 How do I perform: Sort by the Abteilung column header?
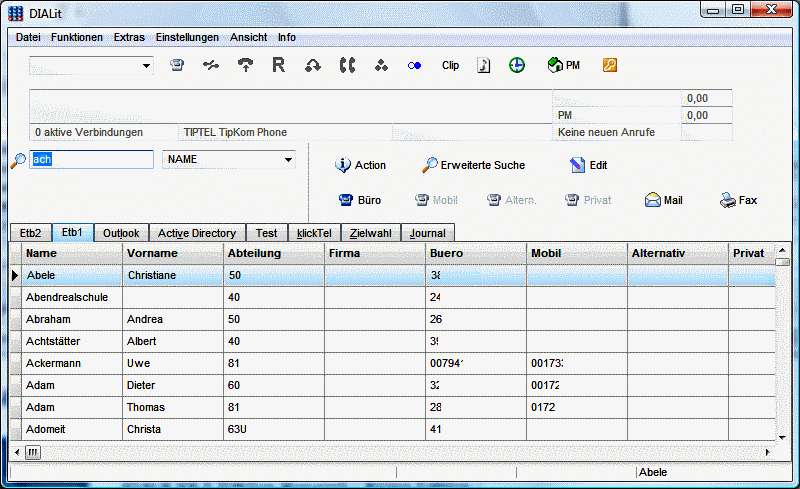coord(273,253)
